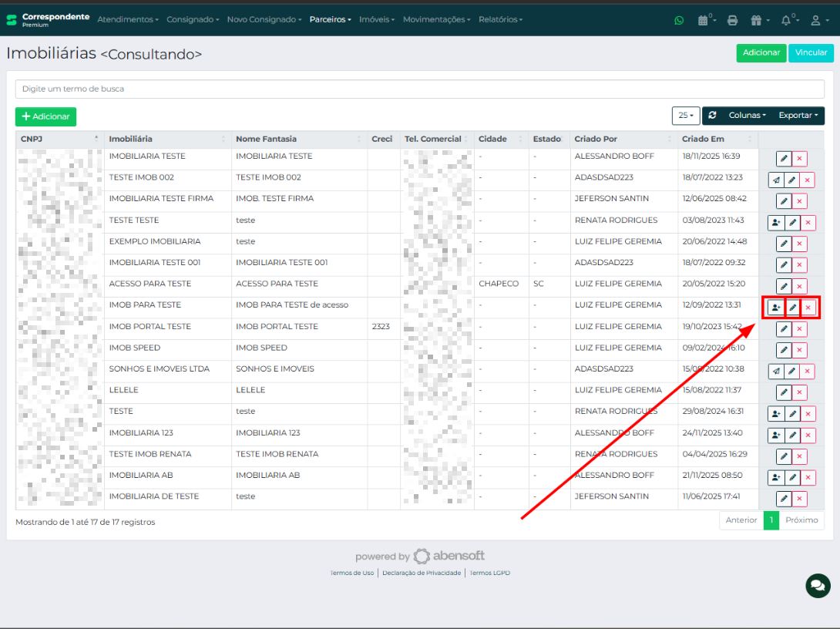Screen dimensions: 840x629
Task: Open the Parceiros menu
Action: tap(330, 19)
